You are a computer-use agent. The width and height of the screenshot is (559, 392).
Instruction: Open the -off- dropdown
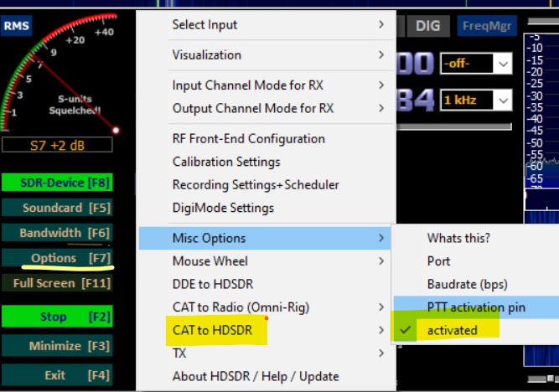click(x=476, y=64)
